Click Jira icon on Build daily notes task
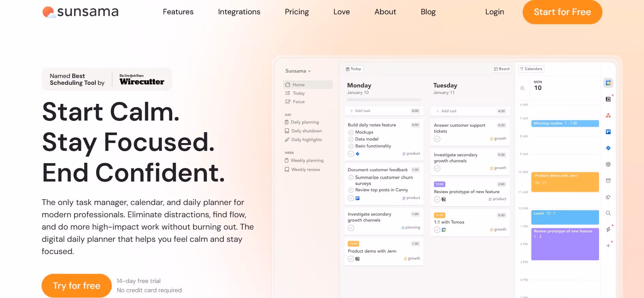The width and height of the screenshot is (644, 298). click(357, 154)
